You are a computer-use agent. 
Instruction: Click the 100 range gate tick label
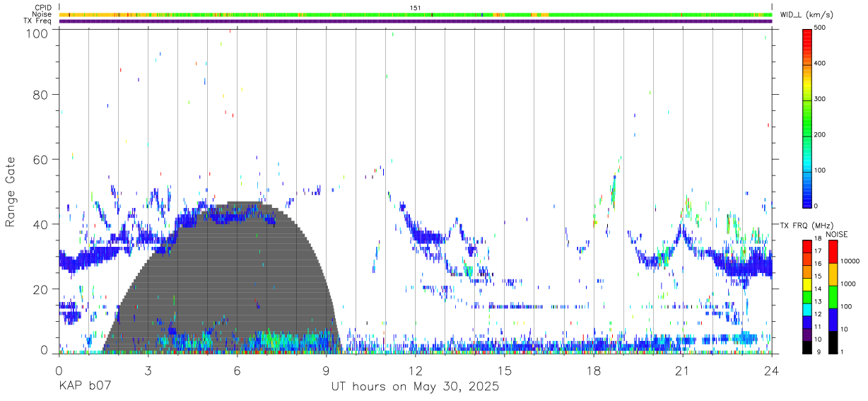coord(37,33)
